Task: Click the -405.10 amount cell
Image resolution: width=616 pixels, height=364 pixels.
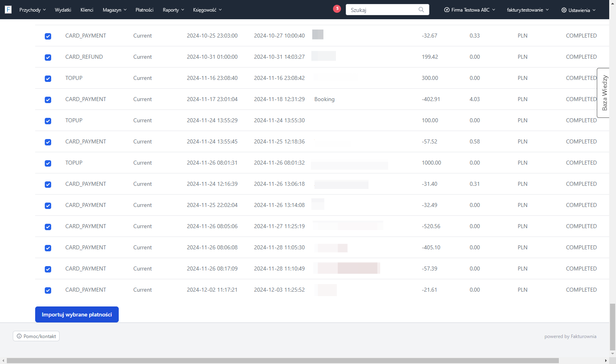Action: 431,247
